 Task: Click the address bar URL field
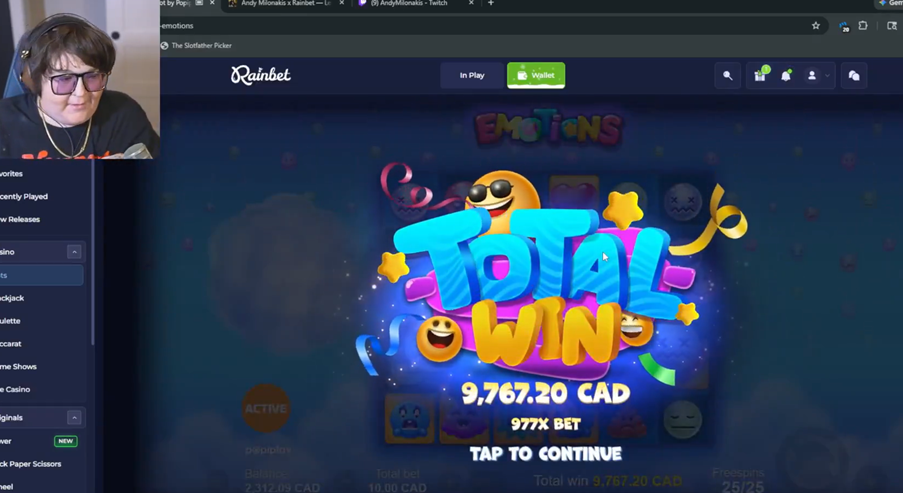(x=484, y=25)
